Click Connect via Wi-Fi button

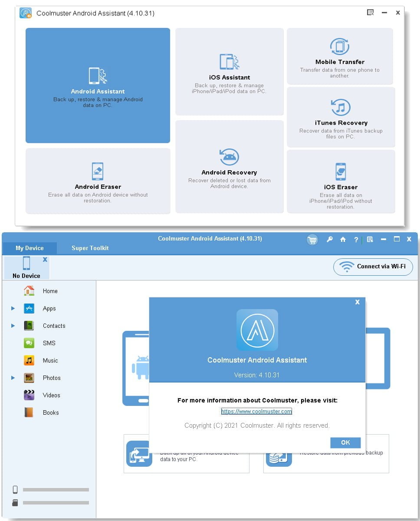pos(373,267)
